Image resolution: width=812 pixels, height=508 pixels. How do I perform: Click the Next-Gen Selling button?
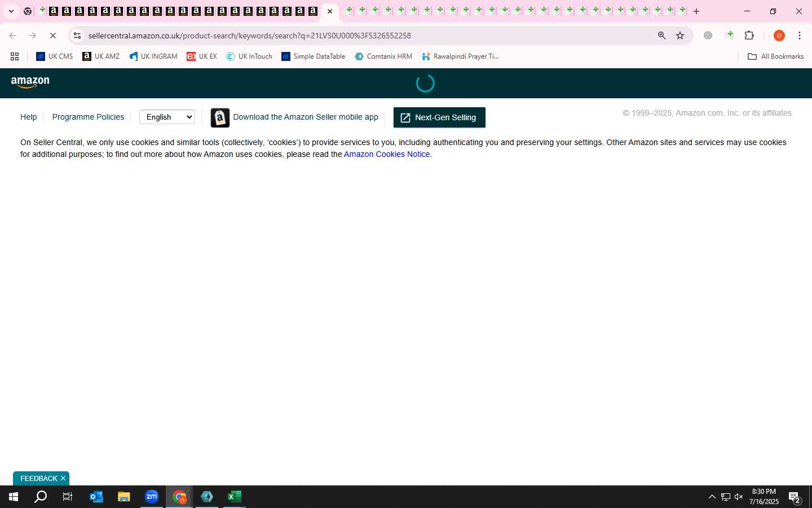click(x=439, y=117)
